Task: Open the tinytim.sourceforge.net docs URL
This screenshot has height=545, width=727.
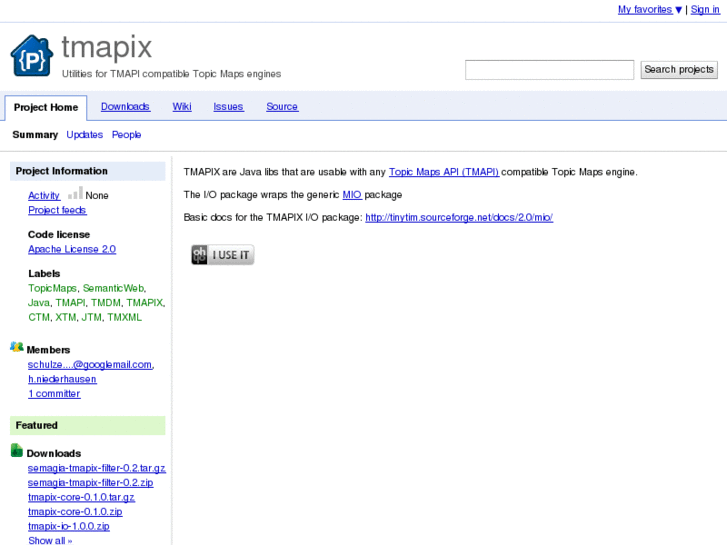Action: tap(459, 218)
